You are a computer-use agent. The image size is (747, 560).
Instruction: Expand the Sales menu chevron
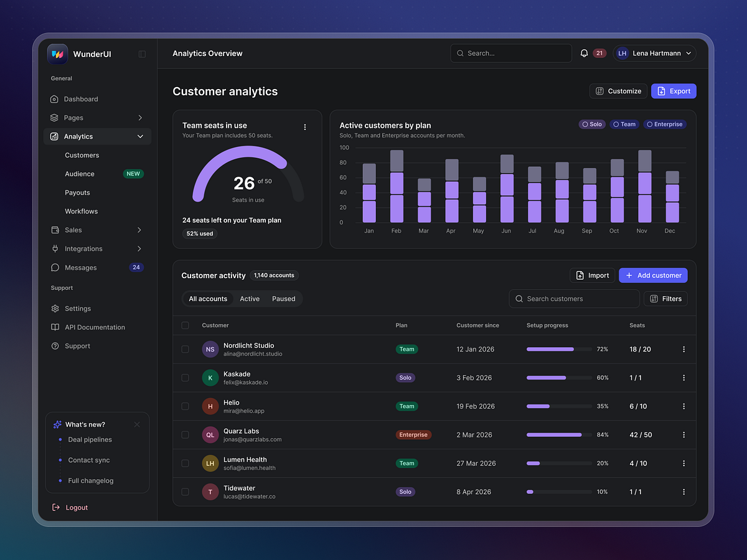[x=139, y=230]
